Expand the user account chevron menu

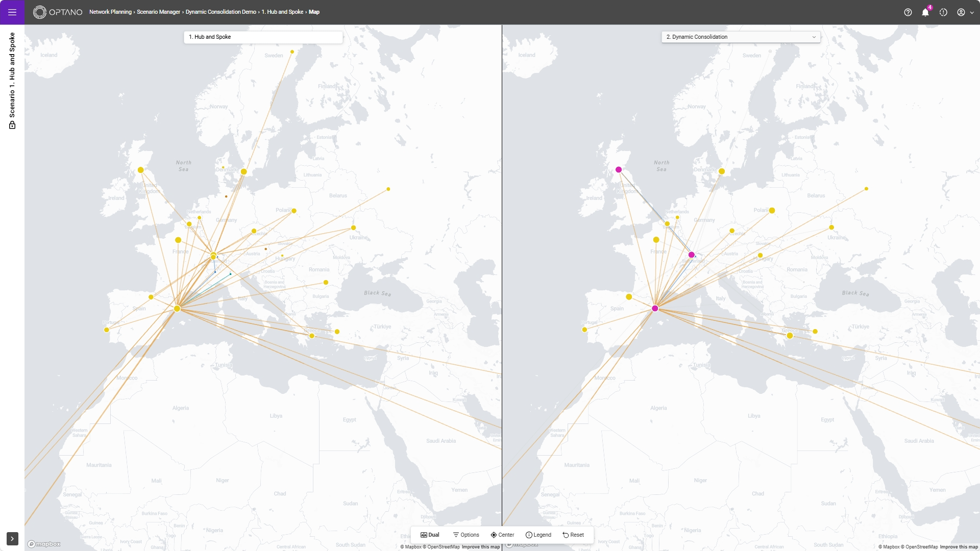(972, 13)
